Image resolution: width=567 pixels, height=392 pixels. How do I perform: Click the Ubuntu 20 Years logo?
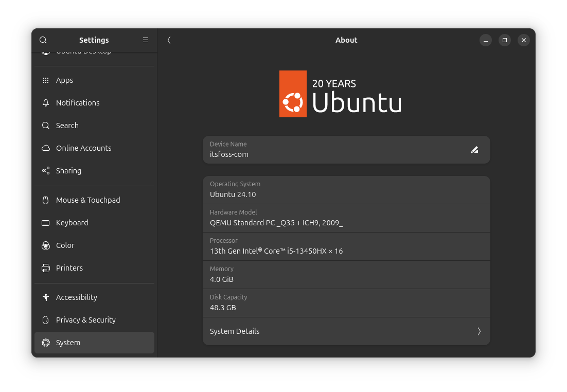(340, 94)
